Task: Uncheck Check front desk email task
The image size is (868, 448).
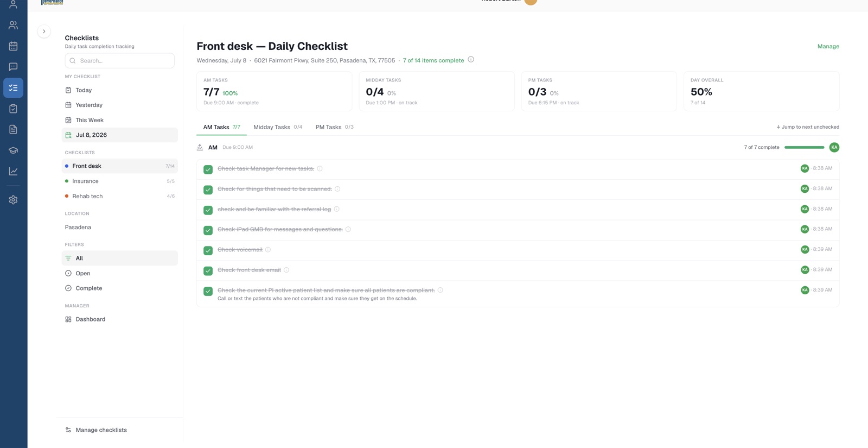Action: pyautogui.click(x=208, y=270)
